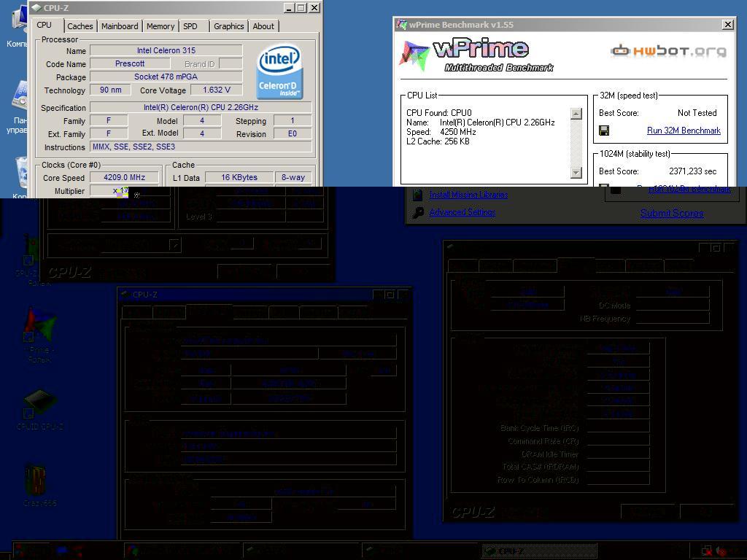The height and width of the screenshot is (560, 747).
Task: Click the Not Tested score in 32M box
Action: coord(697,113)
